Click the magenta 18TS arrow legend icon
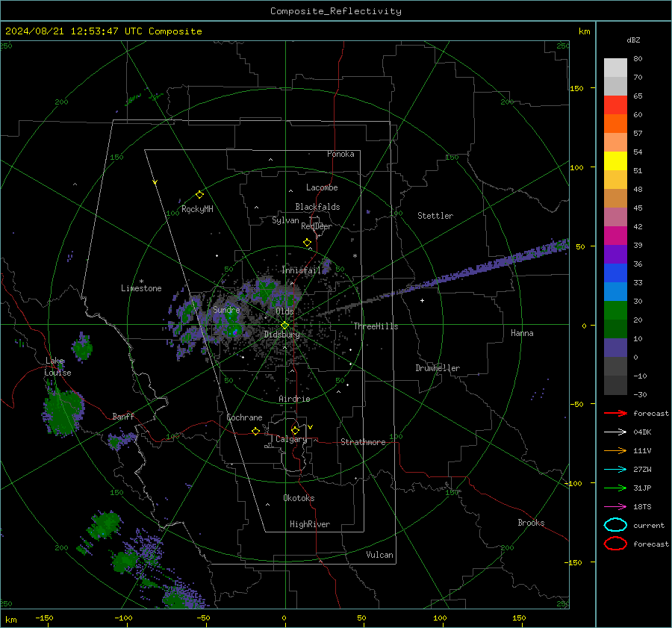Screen dimensions: 672x628 (x=615, y=507)
